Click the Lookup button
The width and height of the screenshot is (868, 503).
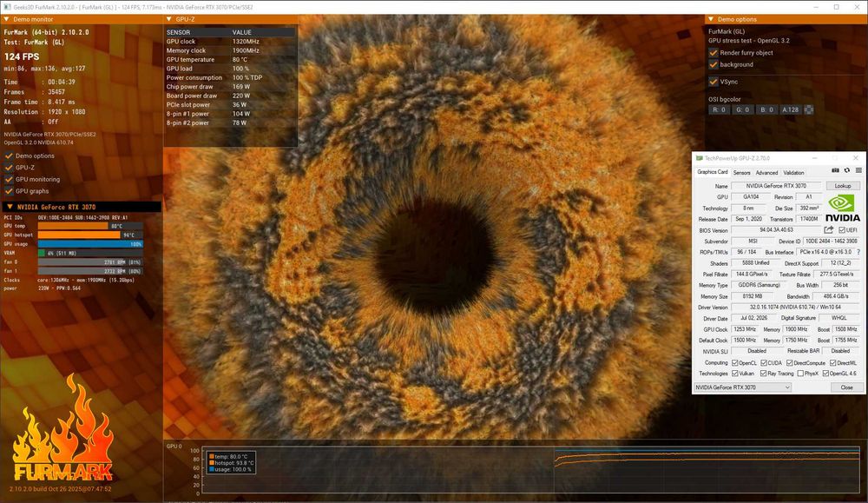pyautogui.click(x=843, y=186)
